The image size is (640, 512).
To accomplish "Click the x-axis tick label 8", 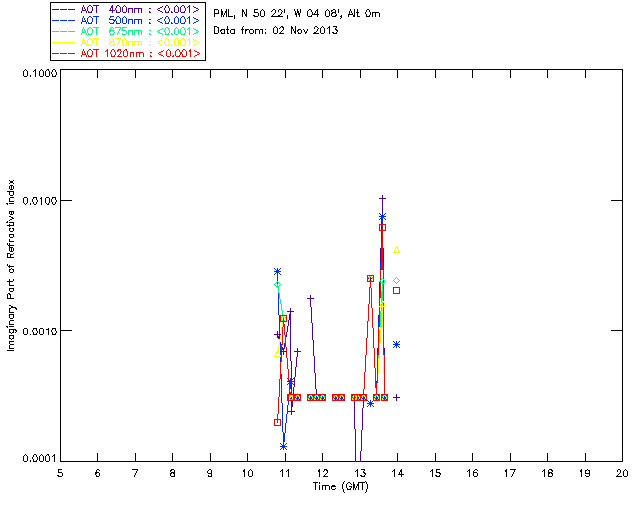I will 173,473.
